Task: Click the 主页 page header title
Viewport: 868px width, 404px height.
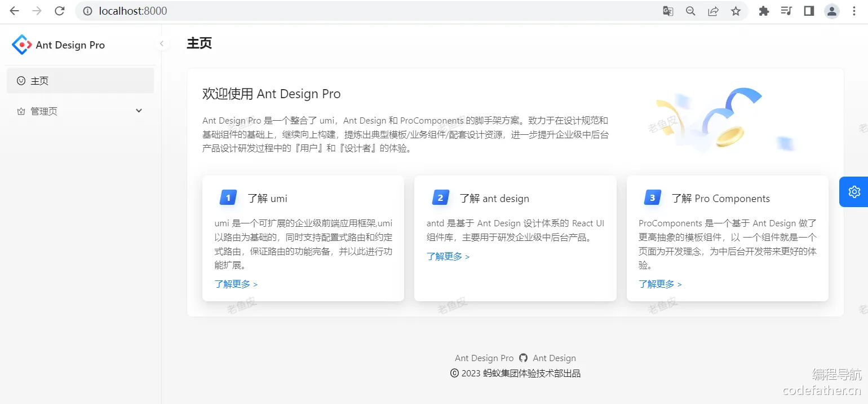Action: tap(200, 43)
